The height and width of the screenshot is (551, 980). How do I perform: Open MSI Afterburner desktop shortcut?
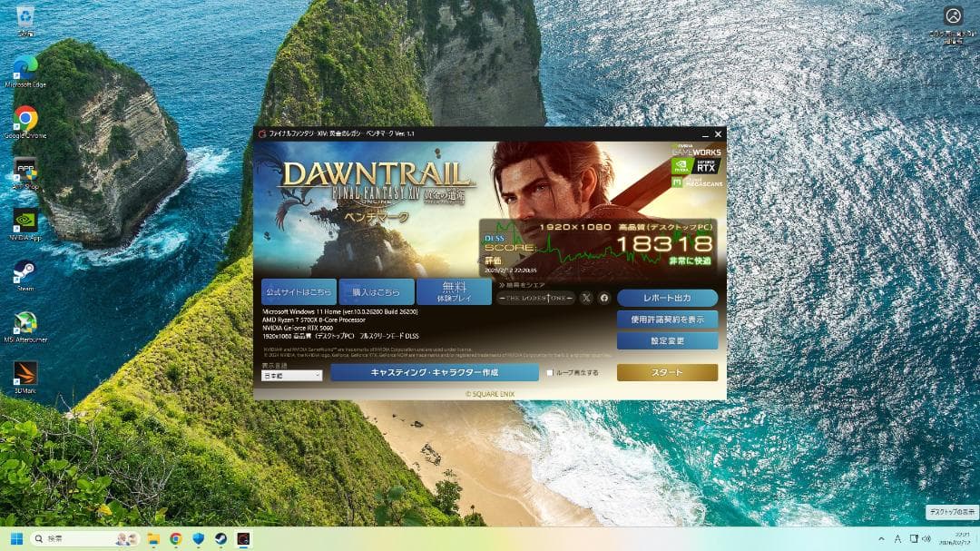(25, 327)
